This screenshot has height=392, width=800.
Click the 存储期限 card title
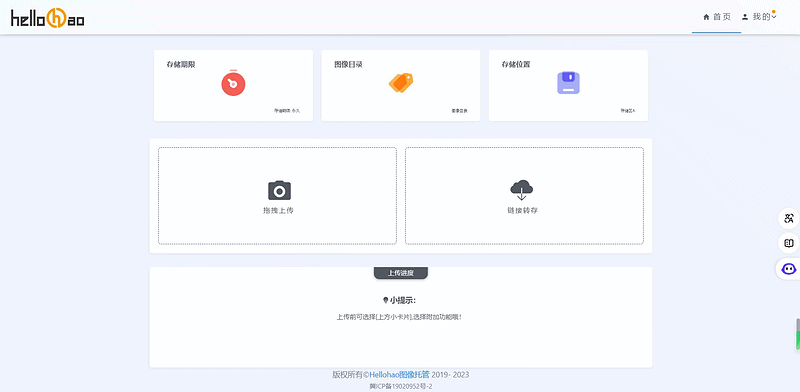[x=181, y=65]
